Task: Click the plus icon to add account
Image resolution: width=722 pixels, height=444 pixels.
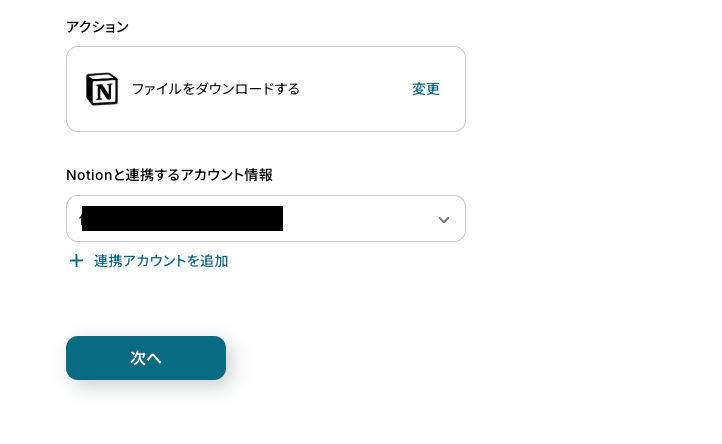Action: coord(76,261)
